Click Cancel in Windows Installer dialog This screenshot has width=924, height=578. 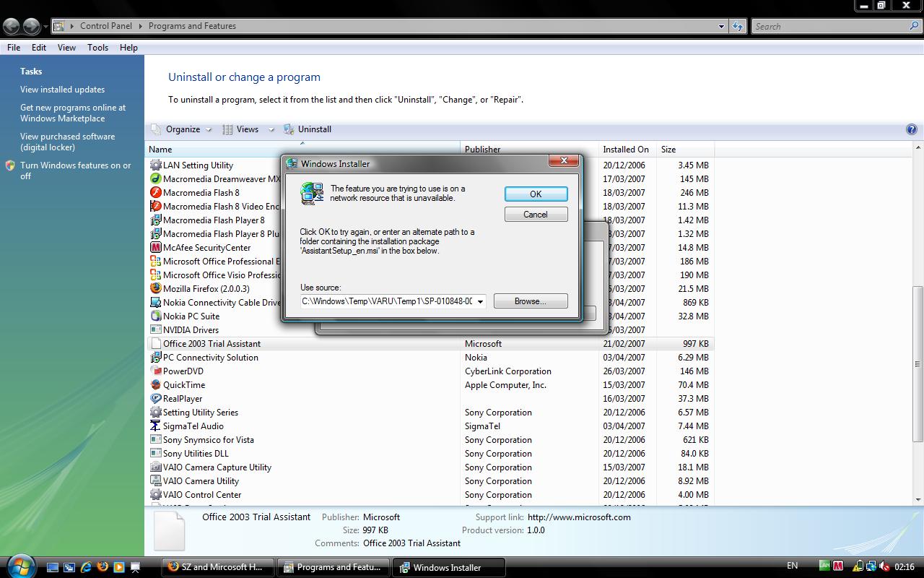pyautogui.click(x=536, y=214)
